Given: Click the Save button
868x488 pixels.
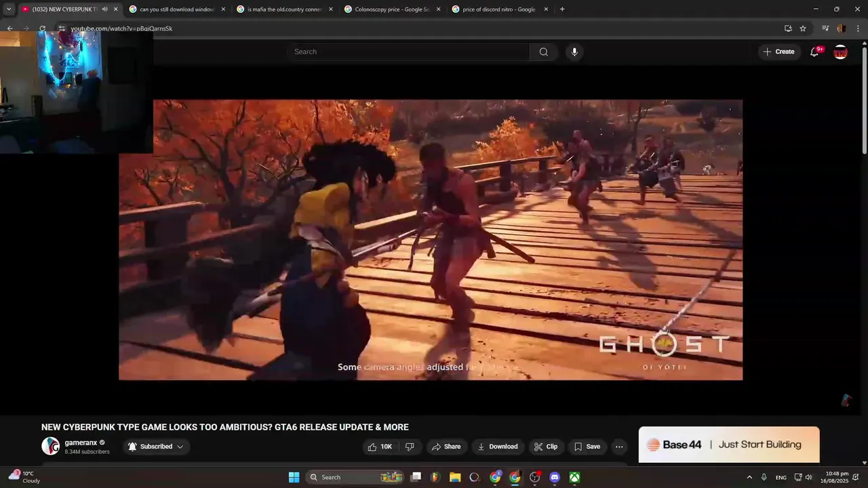Looking at the screenshot, I should (587, 447).
